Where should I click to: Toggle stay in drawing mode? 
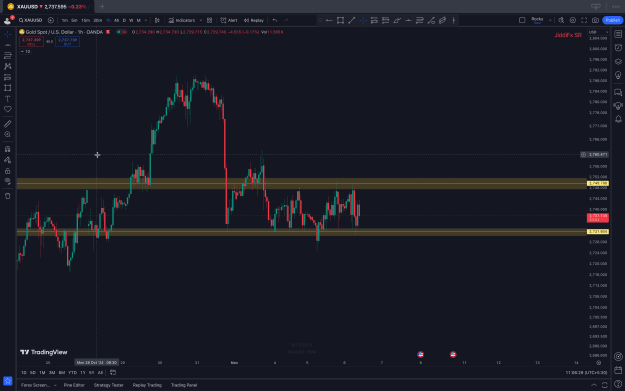tap(8, 160)
